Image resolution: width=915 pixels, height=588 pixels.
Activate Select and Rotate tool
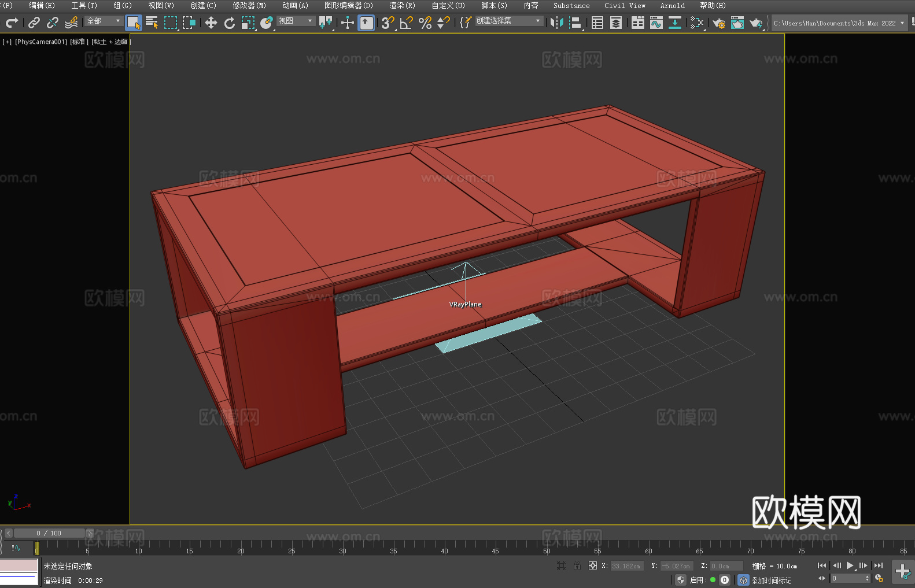point(230,23)
